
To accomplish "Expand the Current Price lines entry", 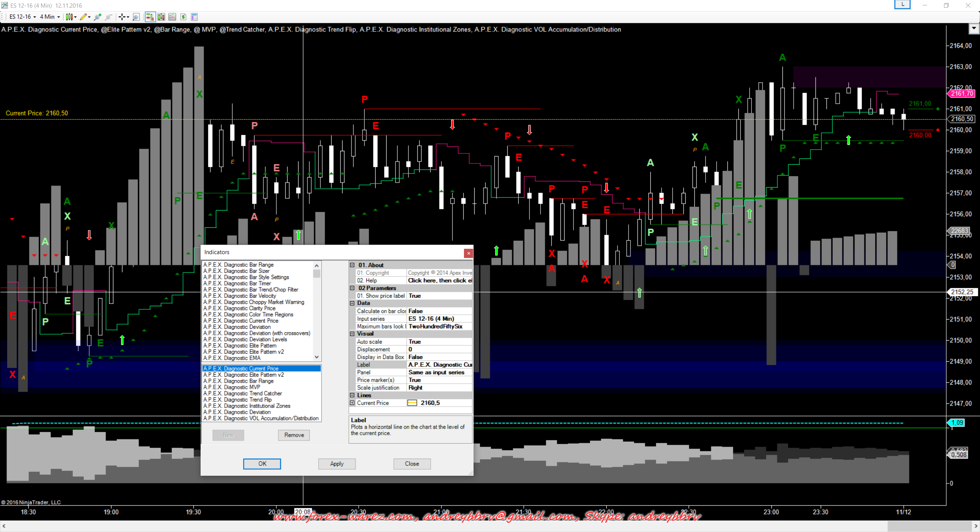I will pyautogui.click(x=352, y=403).
